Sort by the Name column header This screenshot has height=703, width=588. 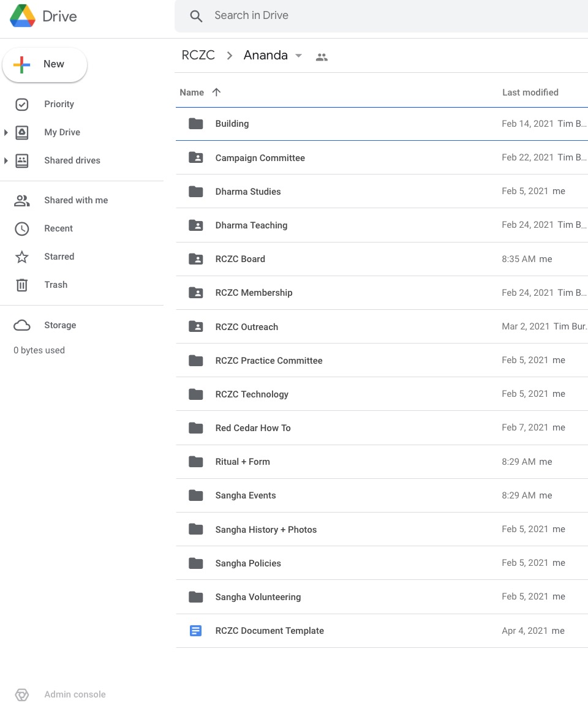192,92
